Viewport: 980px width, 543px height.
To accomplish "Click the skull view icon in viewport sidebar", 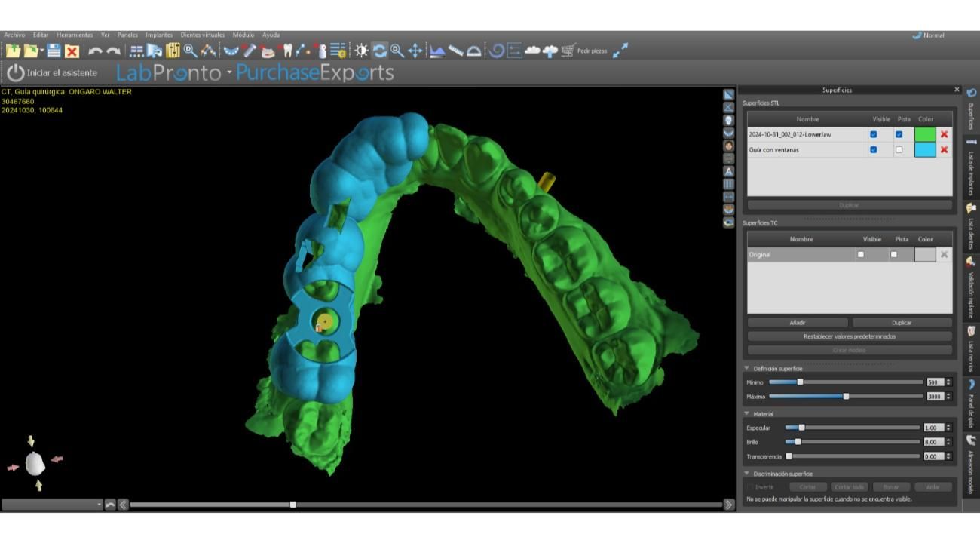I will click(729, 120).
